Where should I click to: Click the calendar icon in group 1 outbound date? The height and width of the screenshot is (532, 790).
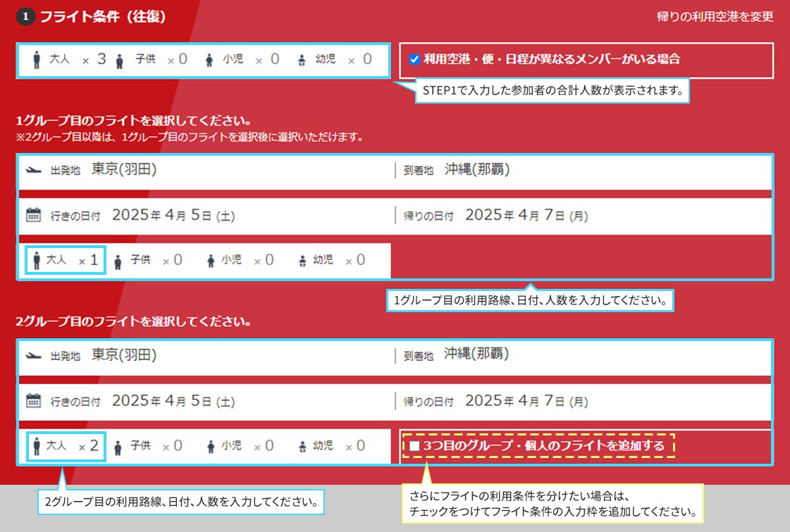(33, 216)
